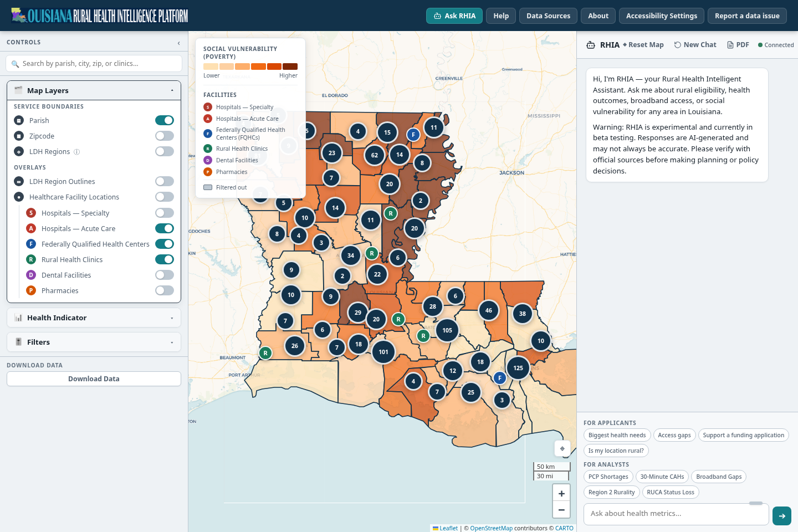Collapse the Controls panel with chevron
This screenshot has height=532, width=798.
click(178, 43)
